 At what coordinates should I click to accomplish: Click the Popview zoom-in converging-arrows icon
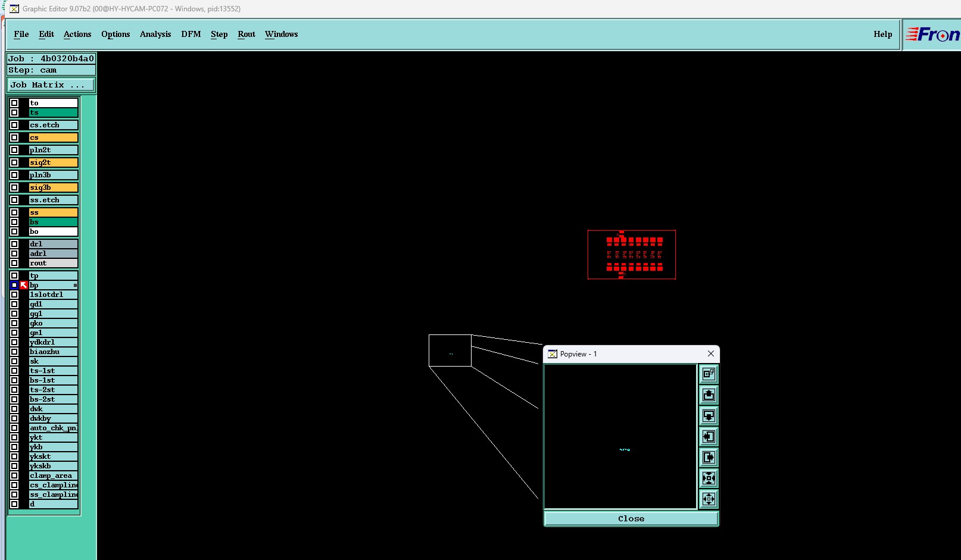(709, 478)
